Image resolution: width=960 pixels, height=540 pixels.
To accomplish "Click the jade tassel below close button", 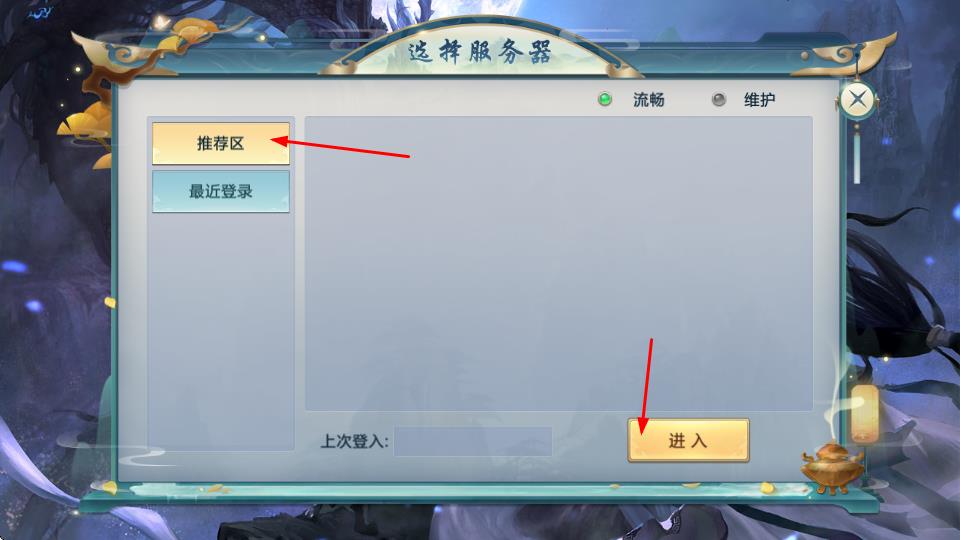I will tap(857, 153).
